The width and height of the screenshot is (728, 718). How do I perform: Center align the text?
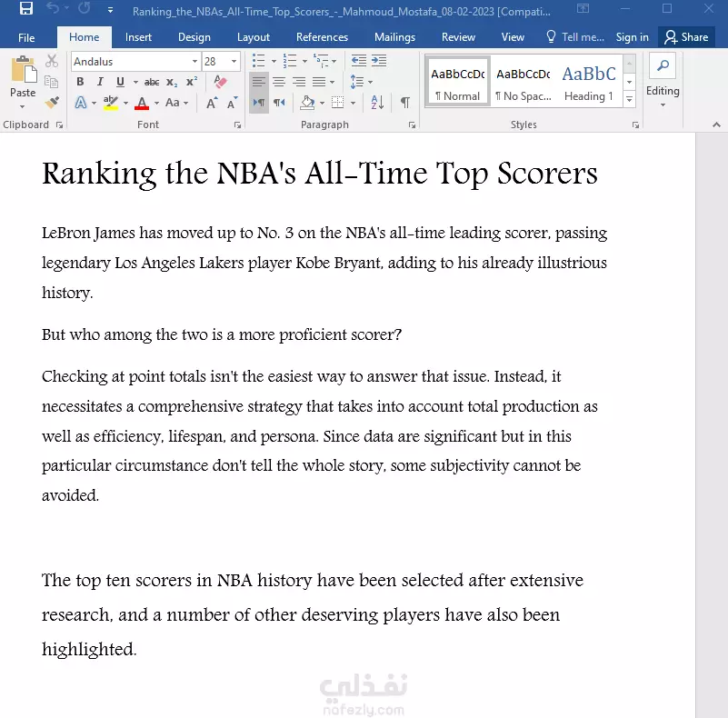[x=279, y=82]
